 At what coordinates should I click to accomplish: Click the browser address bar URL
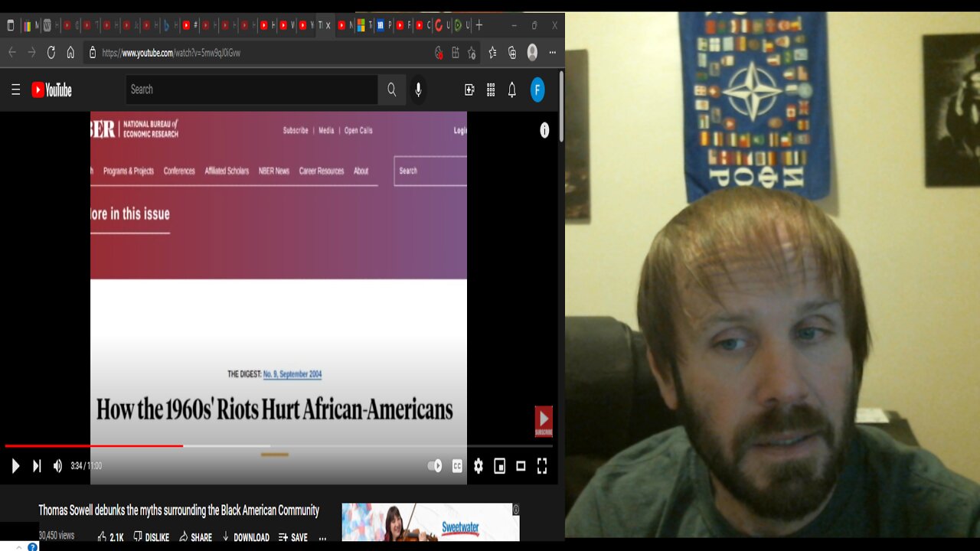coord(171,53)
